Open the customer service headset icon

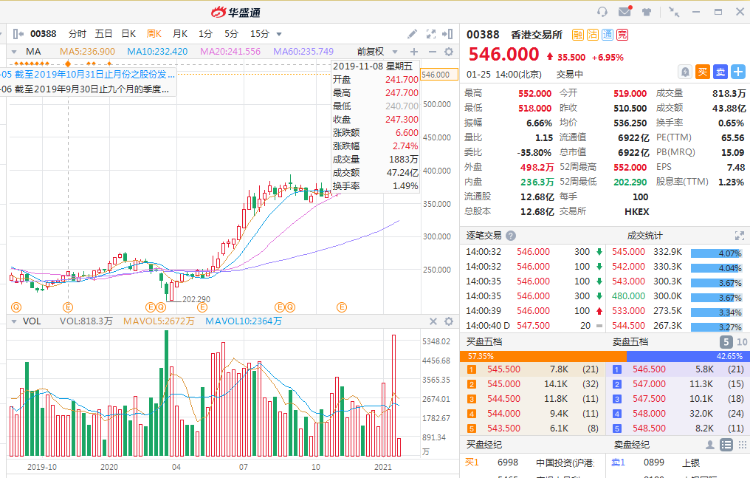[x=602, y=11]
